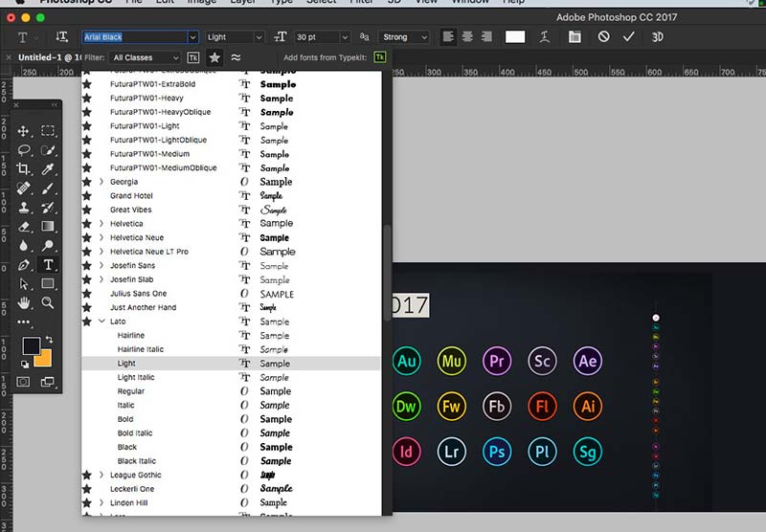Select the Gradient tool
Viewport: 766px width, 532px height.
click(x=48, y=227)
